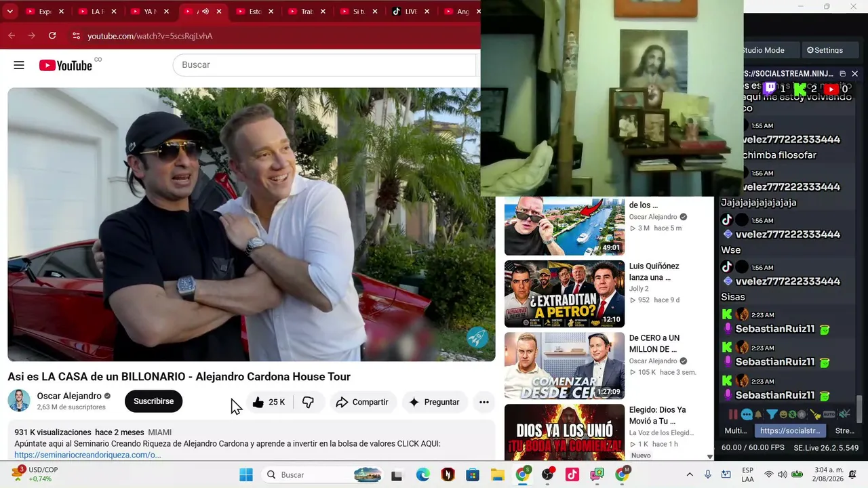This screenshot has height=488, width=868.
Task: Pause the Social Stream chat feed
Action: [x=733, y=414]
